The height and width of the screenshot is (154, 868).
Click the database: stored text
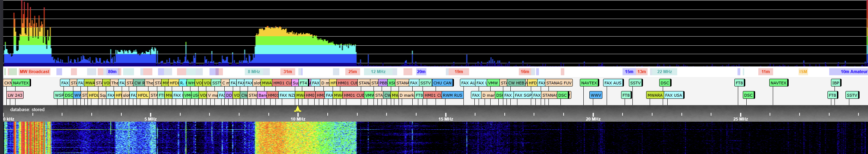point(27,110)
